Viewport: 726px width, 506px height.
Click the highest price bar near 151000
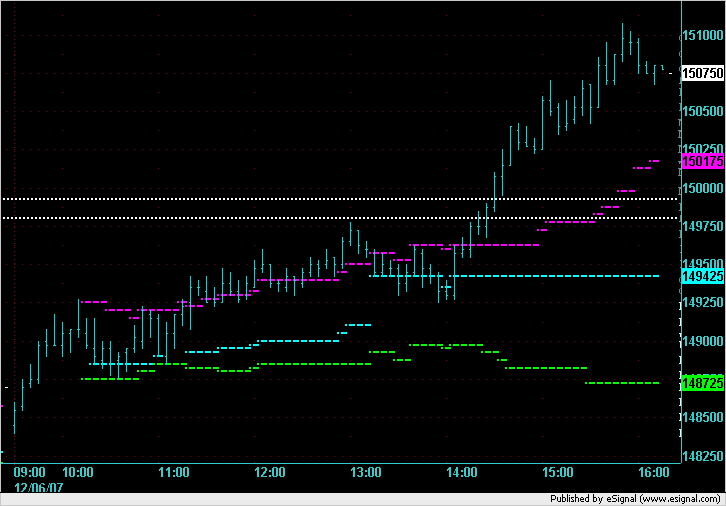(622, 43)
